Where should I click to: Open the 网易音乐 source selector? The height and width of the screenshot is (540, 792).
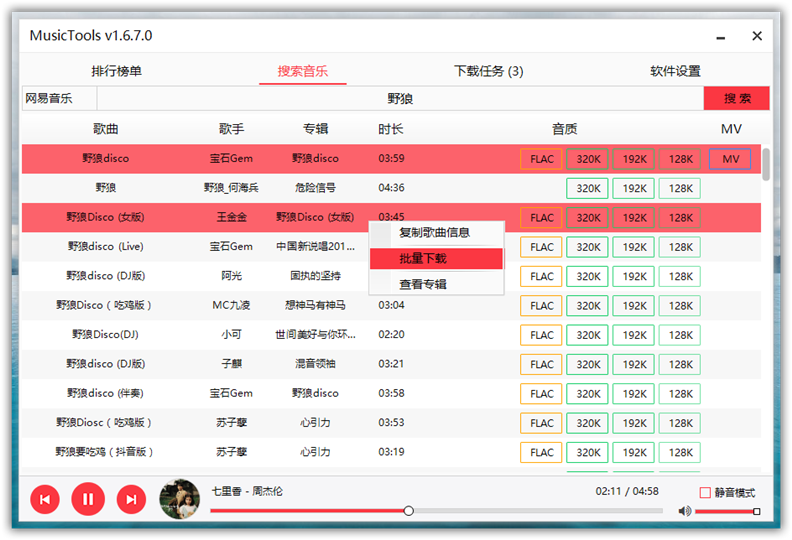[x=59, y=98]
